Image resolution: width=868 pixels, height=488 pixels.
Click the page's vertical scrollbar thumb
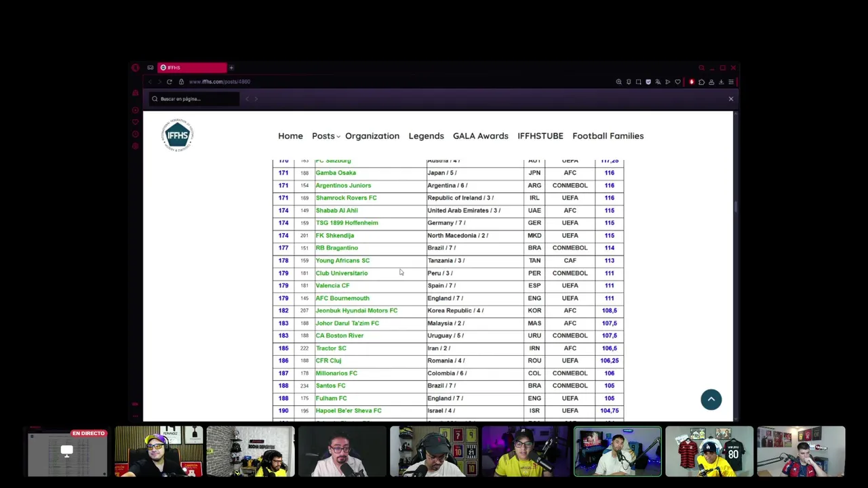pyautogui.click(x=735, y=207)
